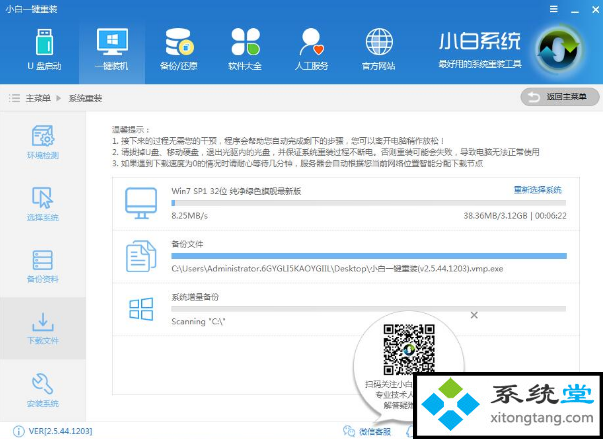Select 选择系统 sidebar step
This screenshot has width=603, height=439.
click(43, 204)
